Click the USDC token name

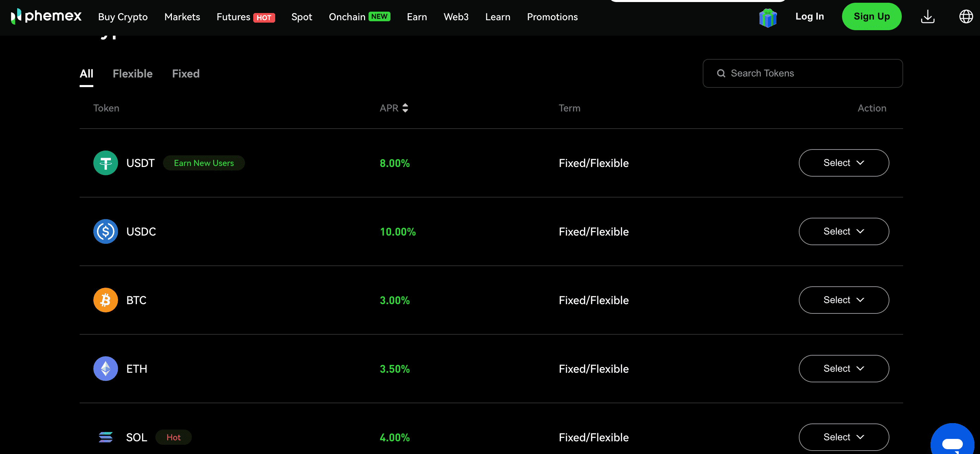(x=141, y=231)
